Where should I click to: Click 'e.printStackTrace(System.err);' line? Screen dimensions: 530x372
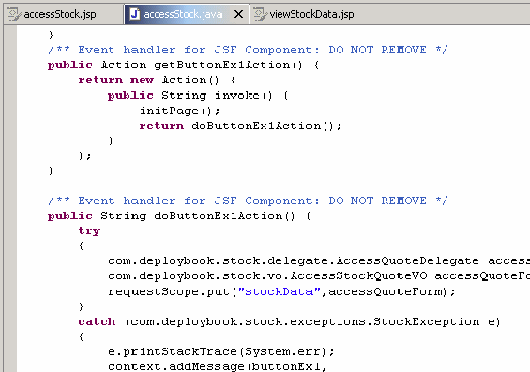(221, 351)
